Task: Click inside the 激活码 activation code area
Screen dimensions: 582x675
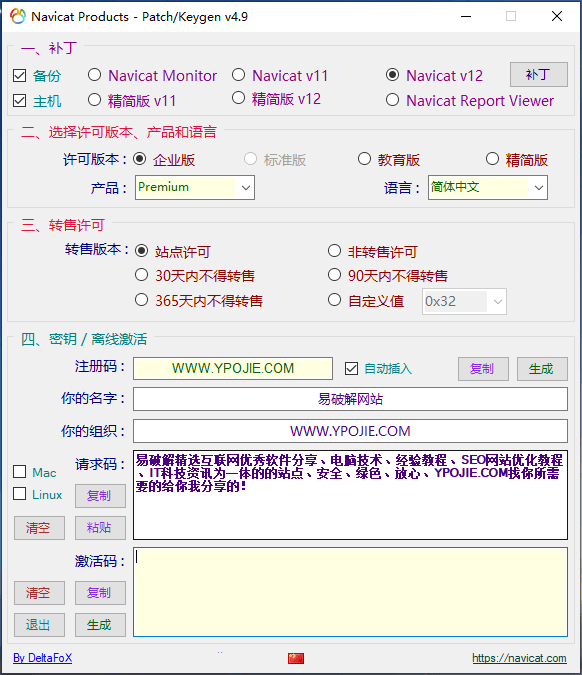Action: (350, 592)
